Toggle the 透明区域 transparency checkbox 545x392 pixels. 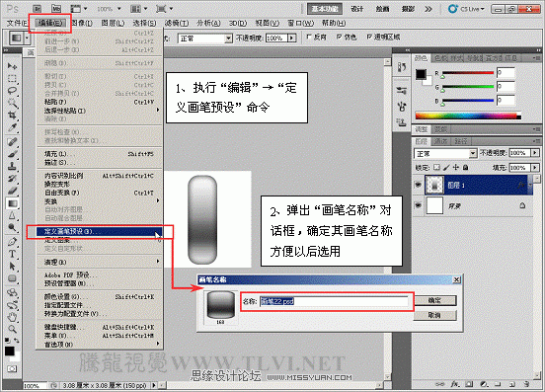(369, 37)
